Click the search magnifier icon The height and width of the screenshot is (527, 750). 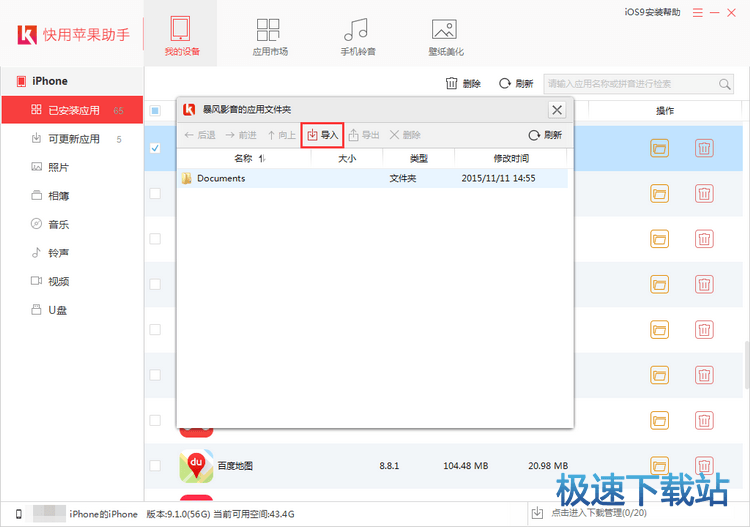coord(724,84)
